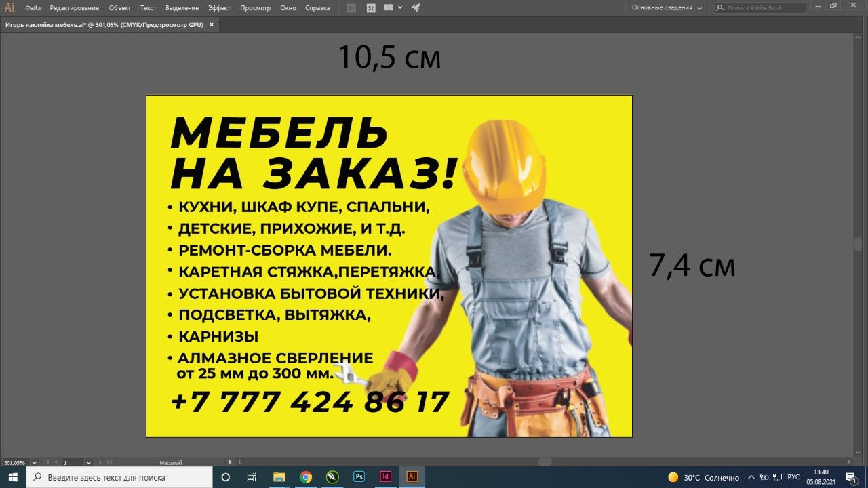Click the GPU performance rocket icon
The height and width of the screenshot is (488, 868).
click(416, 8)
